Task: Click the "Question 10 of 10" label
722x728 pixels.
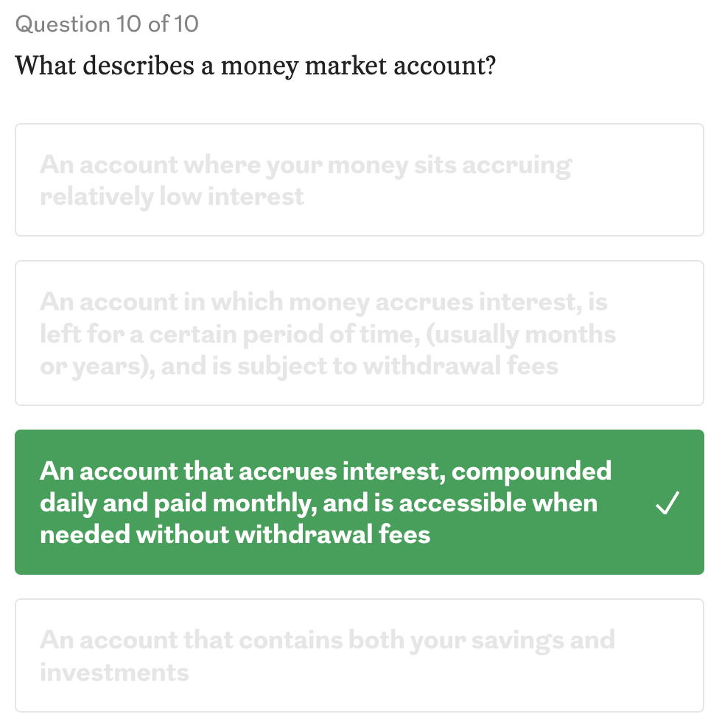Action: 107,24
